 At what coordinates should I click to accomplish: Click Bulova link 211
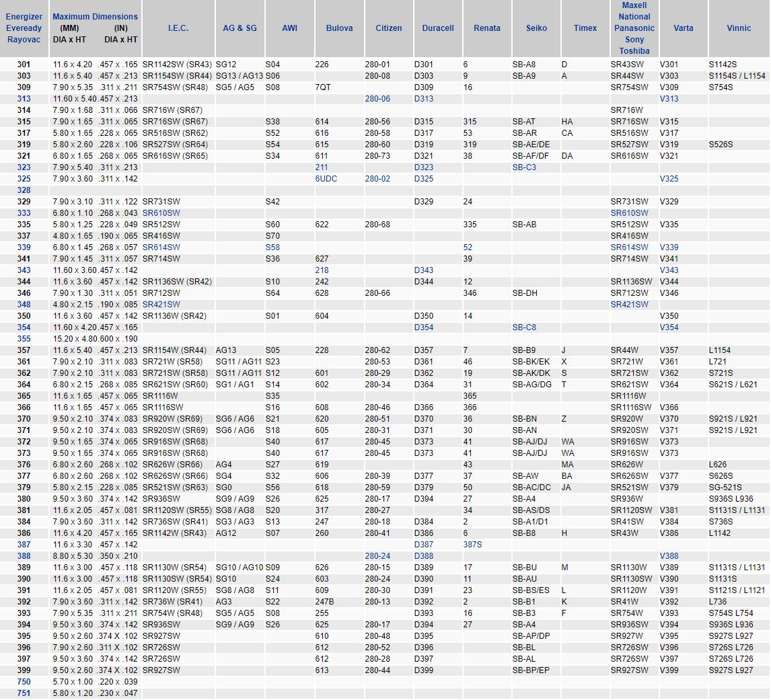[321, 167]
